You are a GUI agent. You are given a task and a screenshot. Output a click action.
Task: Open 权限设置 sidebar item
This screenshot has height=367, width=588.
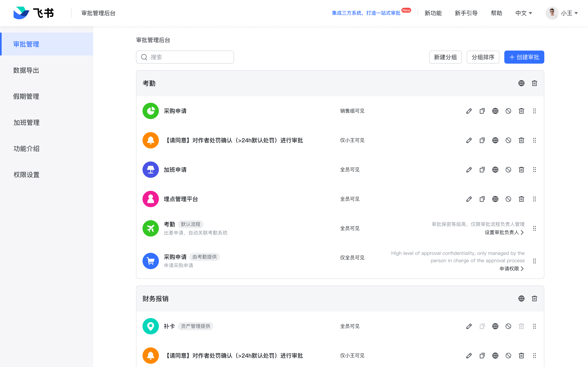coord(26,175)
